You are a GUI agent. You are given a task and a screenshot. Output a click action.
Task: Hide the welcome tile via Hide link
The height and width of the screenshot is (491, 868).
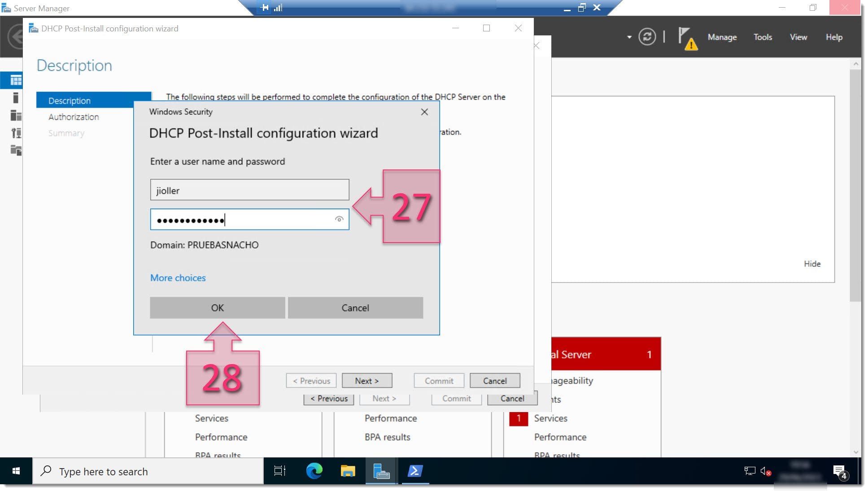tap(812, 264)
